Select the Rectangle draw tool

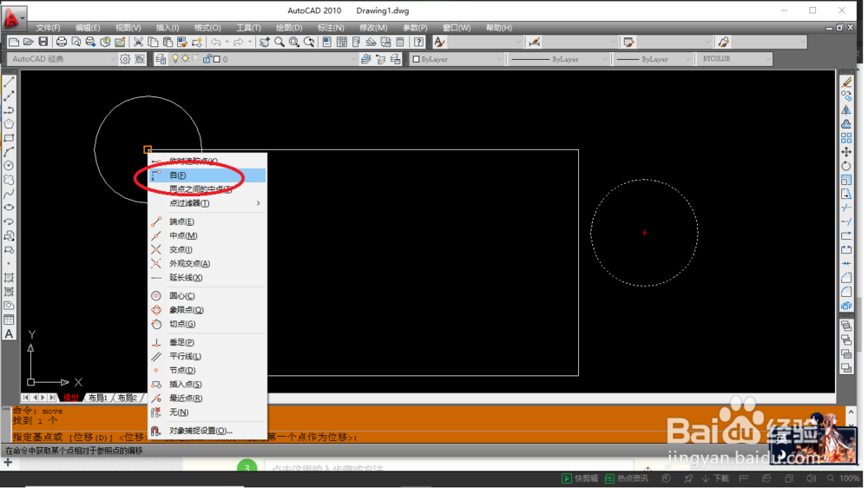click(9, 138)
